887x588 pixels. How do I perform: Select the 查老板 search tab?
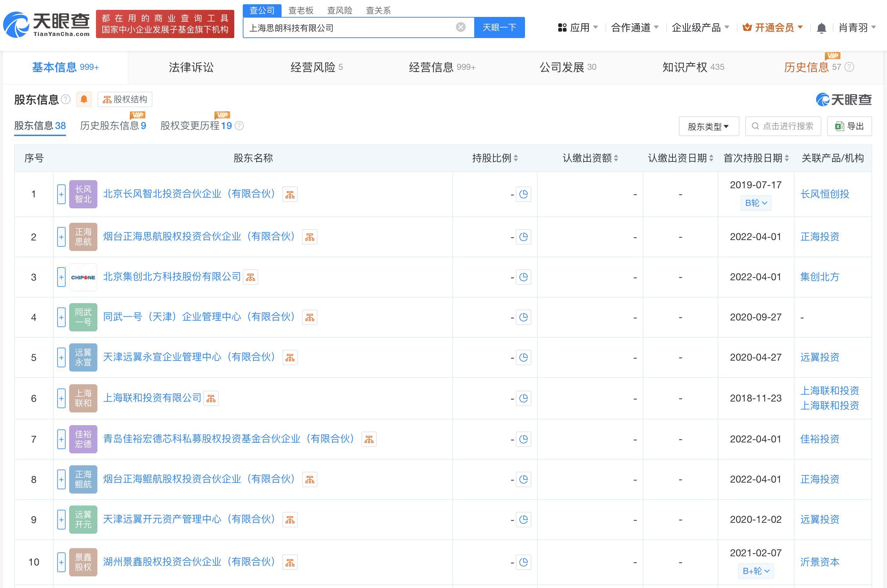tap(301, 10)
